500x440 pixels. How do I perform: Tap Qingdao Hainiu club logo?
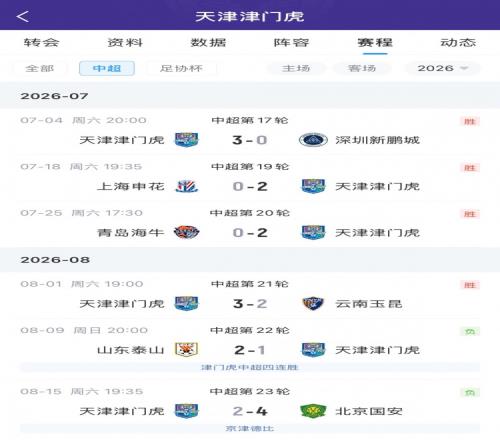[x=187, y=232]
